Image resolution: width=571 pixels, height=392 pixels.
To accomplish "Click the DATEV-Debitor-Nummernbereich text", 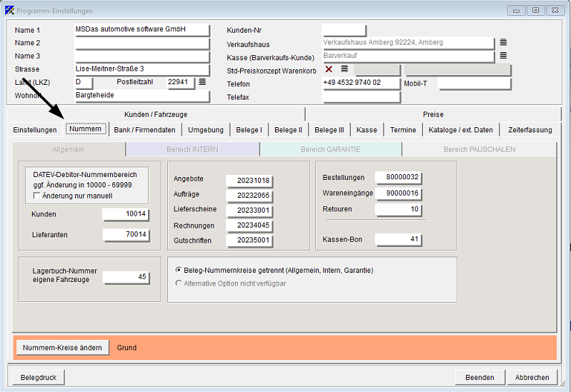I will (85, 175).
